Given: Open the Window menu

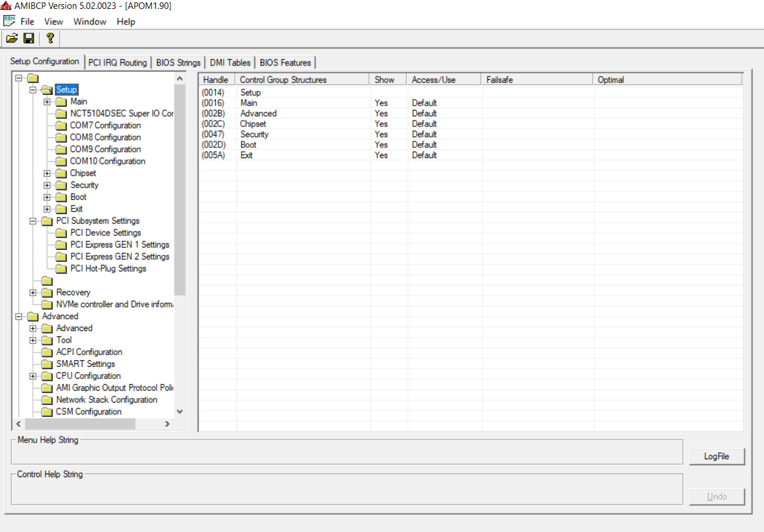Looking at the screenshot, I should point(90,21).
